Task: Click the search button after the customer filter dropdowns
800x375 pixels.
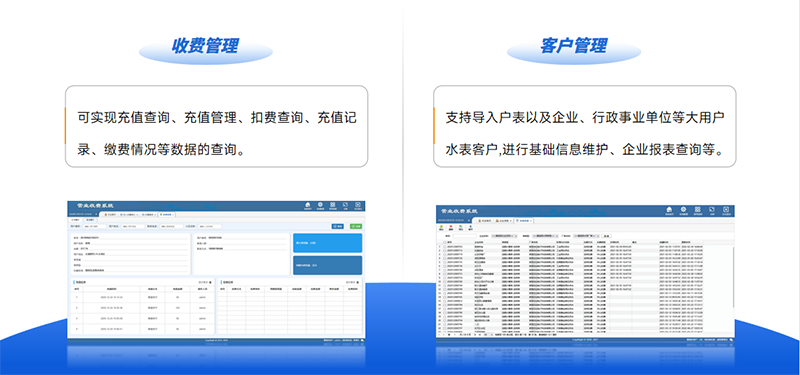Action: (x=607, y=236)
